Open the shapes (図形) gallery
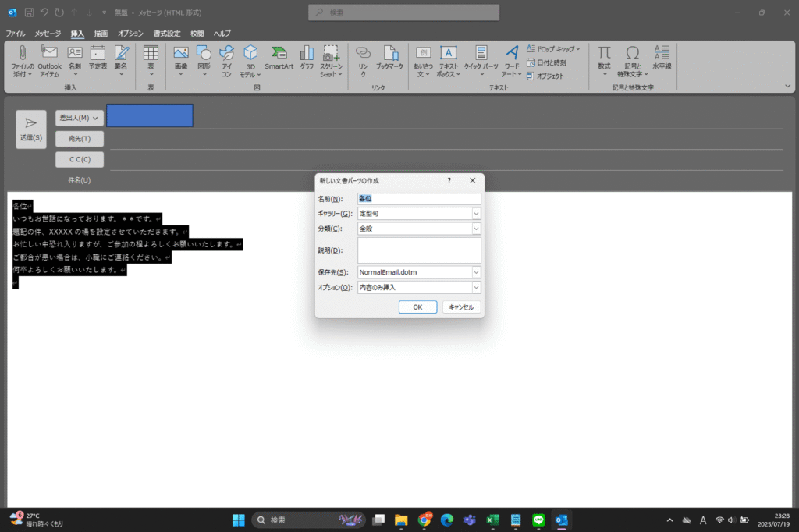The width and height of the screenshot is (799, 532). point(204,61)
